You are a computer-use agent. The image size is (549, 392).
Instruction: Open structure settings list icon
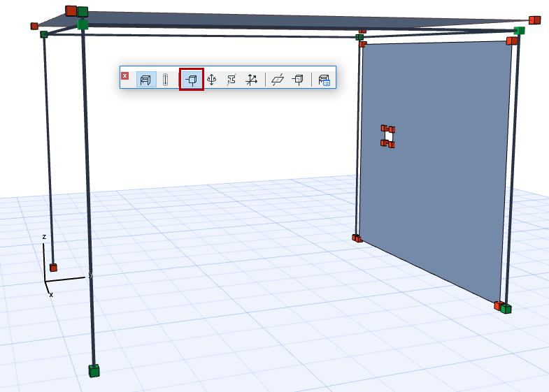coord(324,80)
